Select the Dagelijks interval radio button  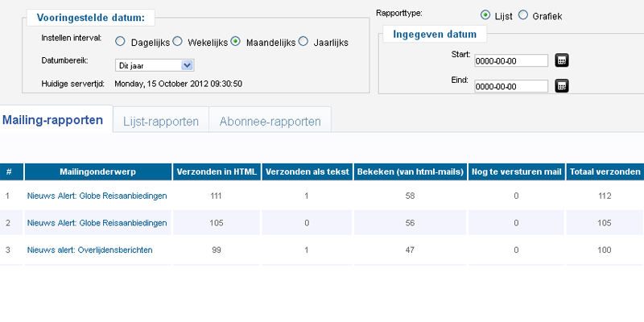point(120,41)
